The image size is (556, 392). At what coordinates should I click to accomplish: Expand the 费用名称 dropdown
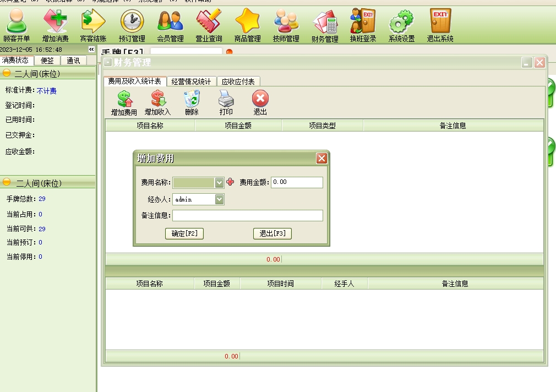click(x=220, y=183)
